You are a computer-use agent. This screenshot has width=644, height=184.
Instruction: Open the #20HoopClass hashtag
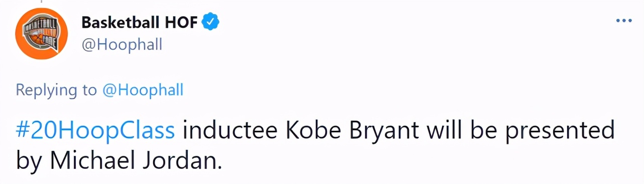(95, 131)
